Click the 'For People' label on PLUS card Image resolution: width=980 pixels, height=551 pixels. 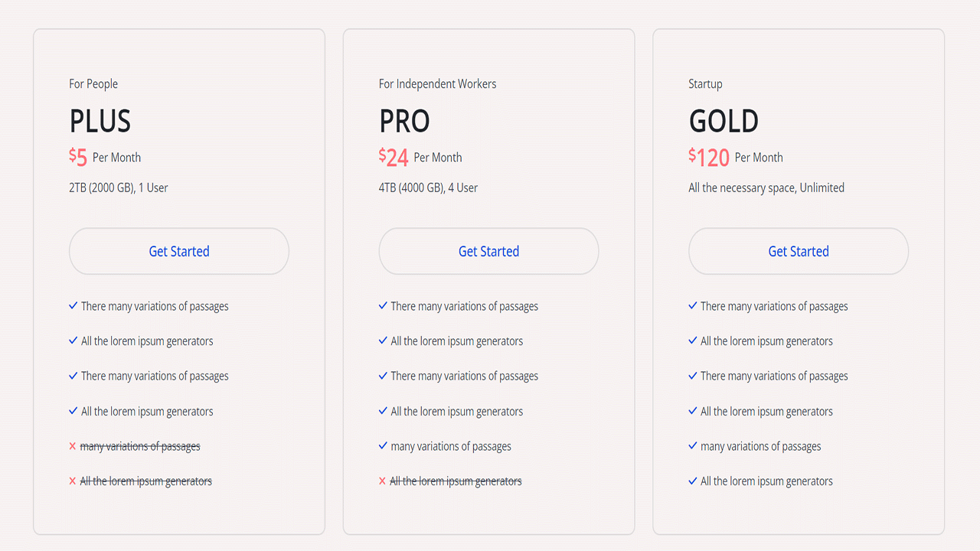pos(93,83)
